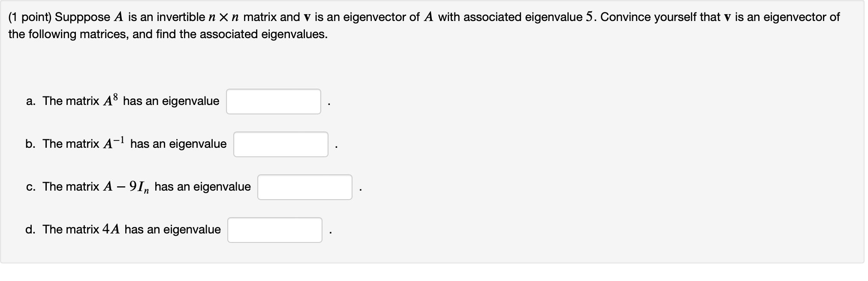Click the answer box for 4A eigenvalue
This screenshot has width=868, height=281.
coord(274,230)
